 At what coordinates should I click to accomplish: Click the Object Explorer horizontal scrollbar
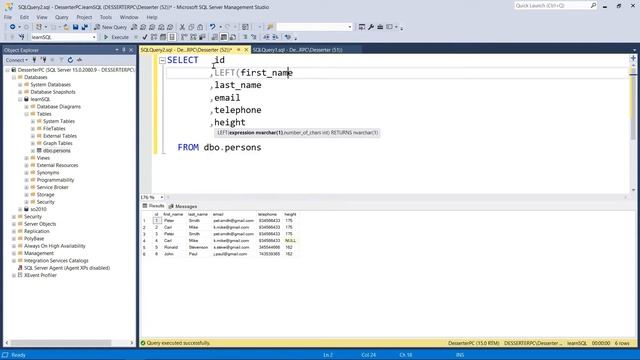click(61, 343)
